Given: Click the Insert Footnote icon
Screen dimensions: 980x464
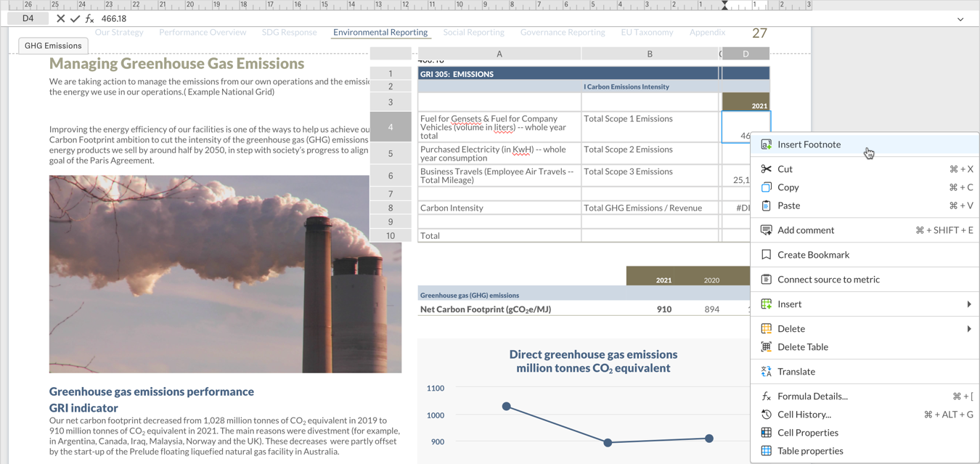Looking at the screenshot, I should pos(766,145).
